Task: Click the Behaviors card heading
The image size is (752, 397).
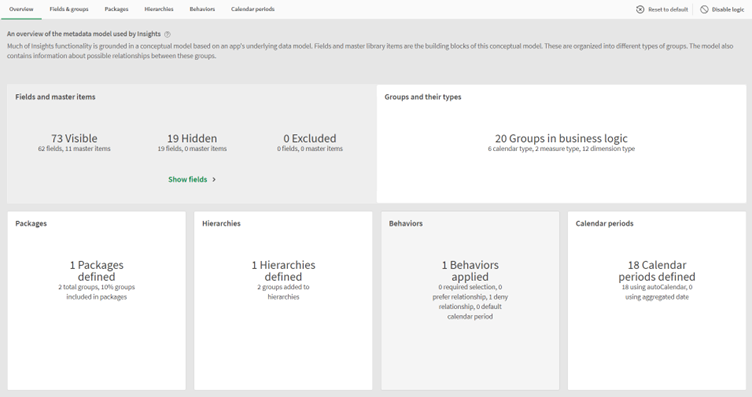Action: click(x=406, y=223)
